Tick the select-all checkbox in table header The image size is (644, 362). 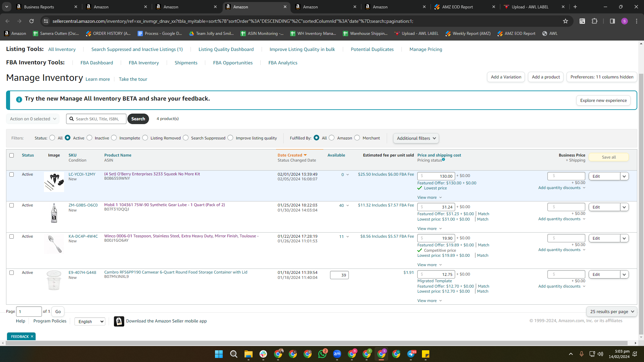tap(12, 155)
